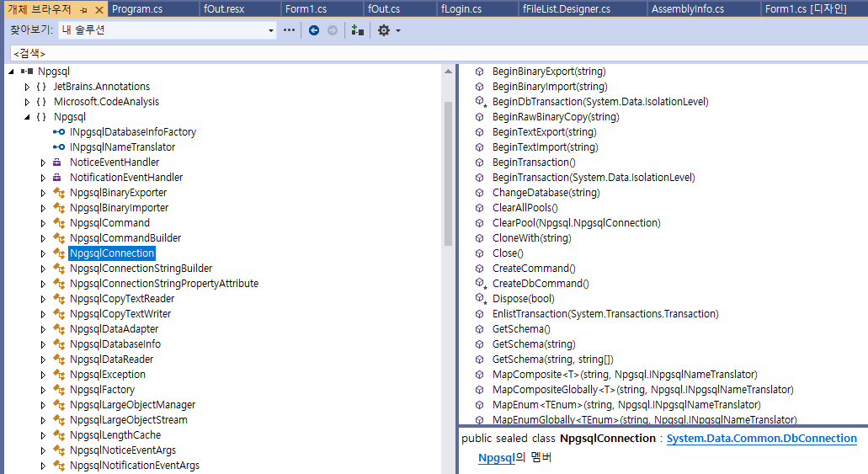
Task: Select NpgsqlNotificationEventArgs in the tree
Action: (135, 466)
